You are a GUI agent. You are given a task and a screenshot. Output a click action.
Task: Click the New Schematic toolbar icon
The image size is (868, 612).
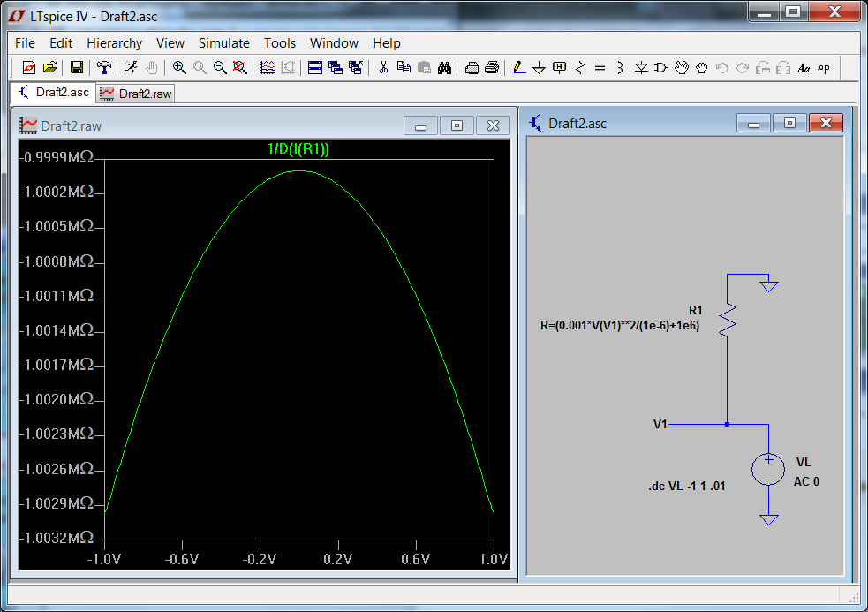(29, 68)
